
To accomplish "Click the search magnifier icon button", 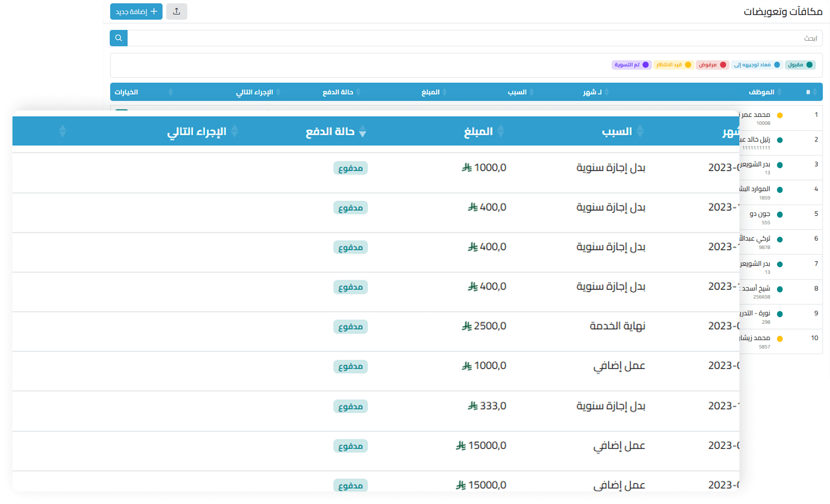I will click(x=118, y=38).
